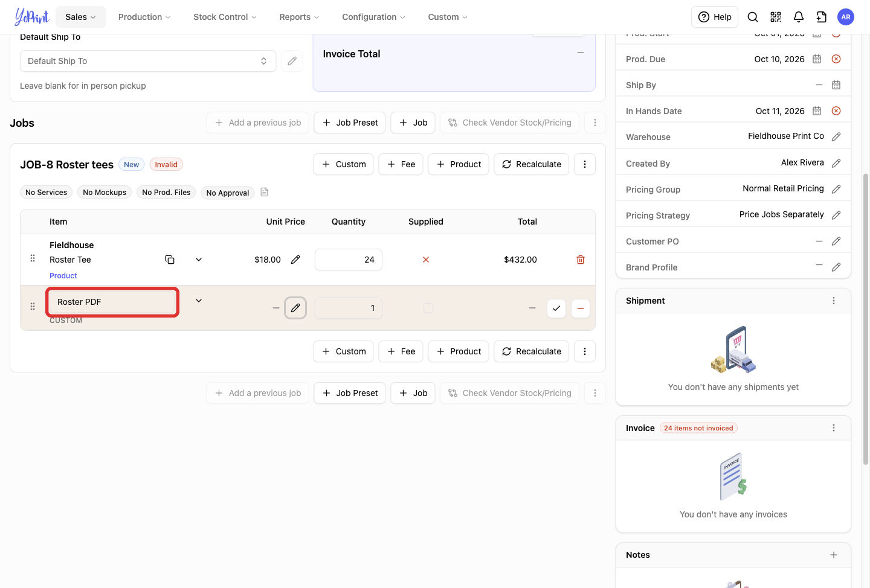
Task: Open the notifications bell
Action: click(x=799, y=17)
